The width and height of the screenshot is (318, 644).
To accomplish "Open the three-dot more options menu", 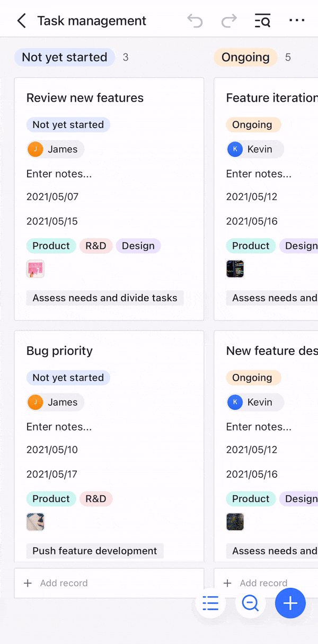I will click(x=297, y=21).
